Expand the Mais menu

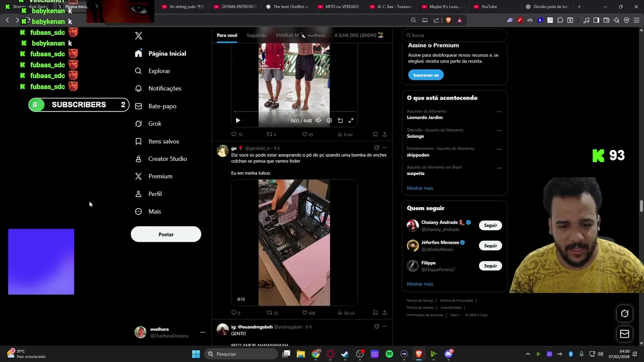pos(148,212)
